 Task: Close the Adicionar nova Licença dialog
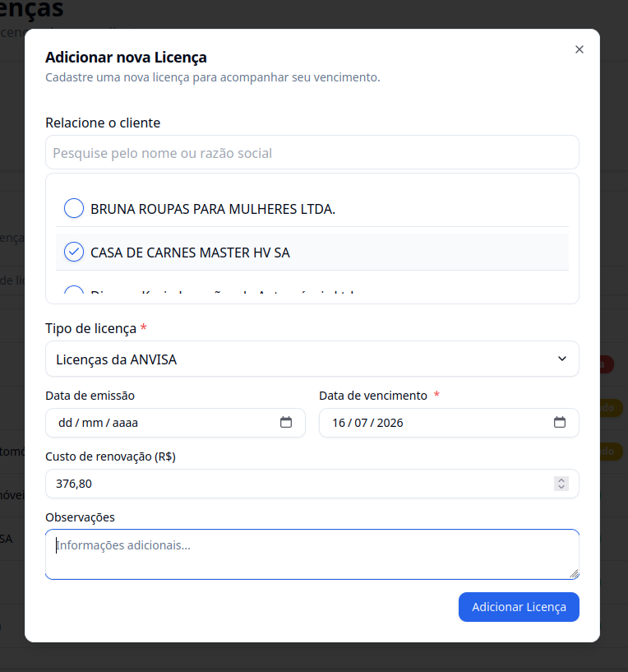pos(580,49)
